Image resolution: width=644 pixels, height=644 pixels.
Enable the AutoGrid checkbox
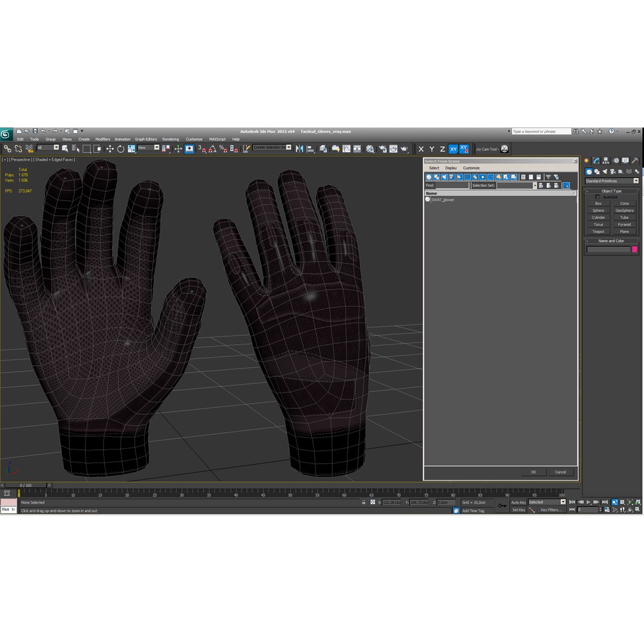[x=597, y=197]
